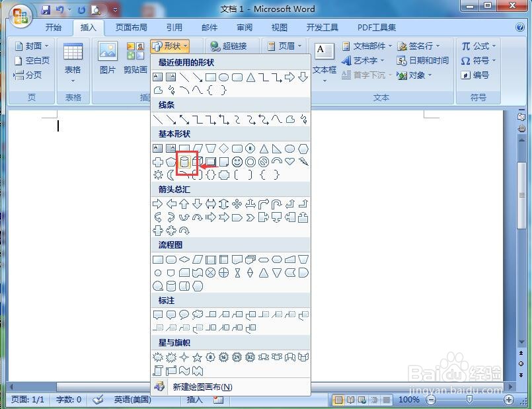Expand the 封面 cover page dropdown
The height and width of the screenshot is (409, 532).
[x=32, y=46]
